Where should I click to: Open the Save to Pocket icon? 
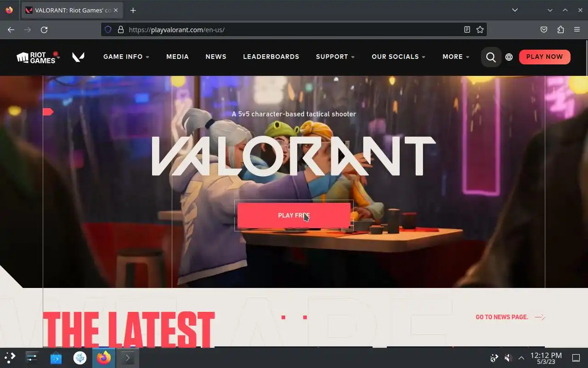tap(544, 29)
